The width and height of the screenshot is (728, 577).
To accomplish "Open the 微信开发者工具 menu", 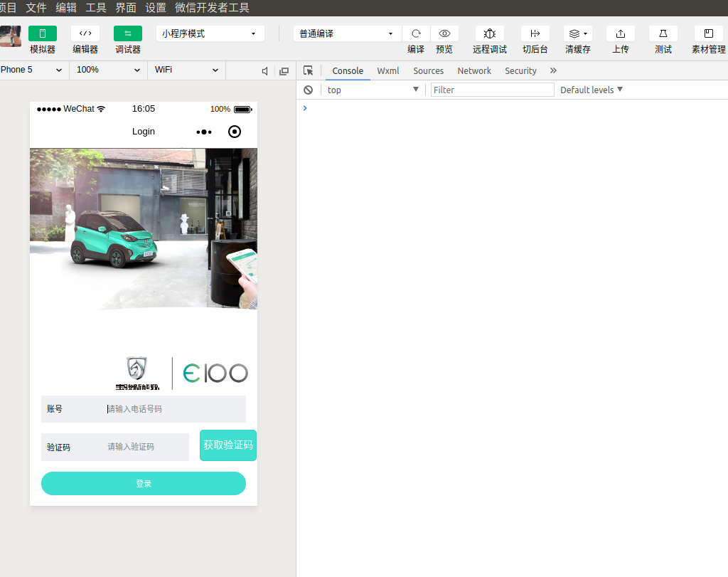I will 212,8.
